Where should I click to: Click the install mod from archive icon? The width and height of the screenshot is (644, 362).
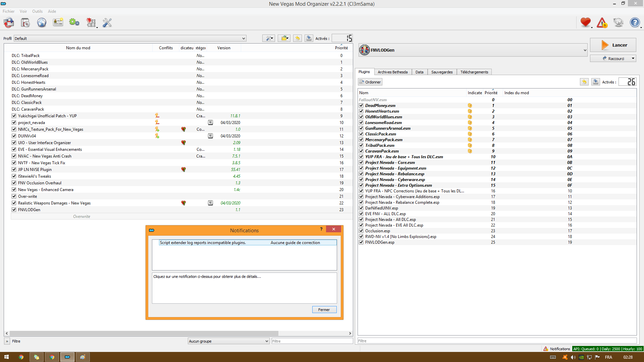tap(25, 23)
